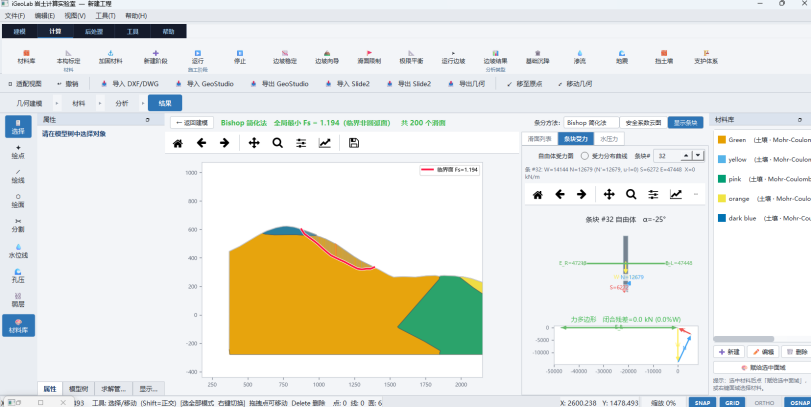
Task: Switch to the 后处理 ribbon tab
Action: tap(94, 32)
